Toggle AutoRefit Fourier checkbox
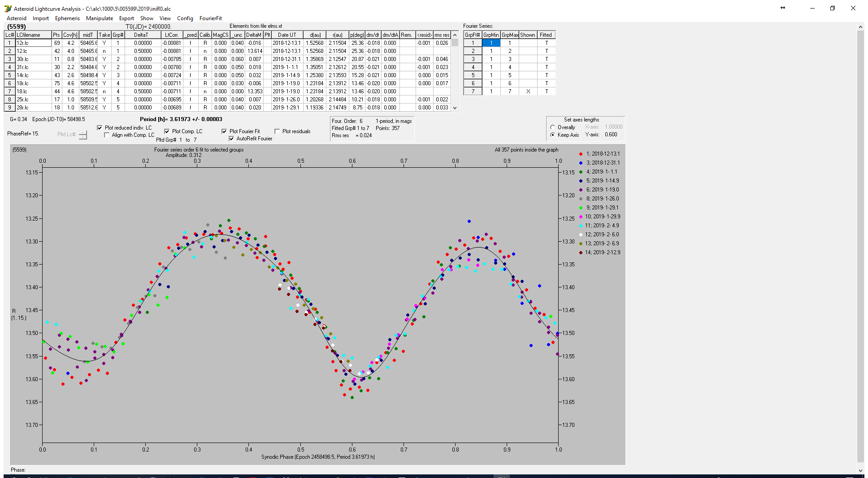This screenshot has width=868, height=478. 231,139
